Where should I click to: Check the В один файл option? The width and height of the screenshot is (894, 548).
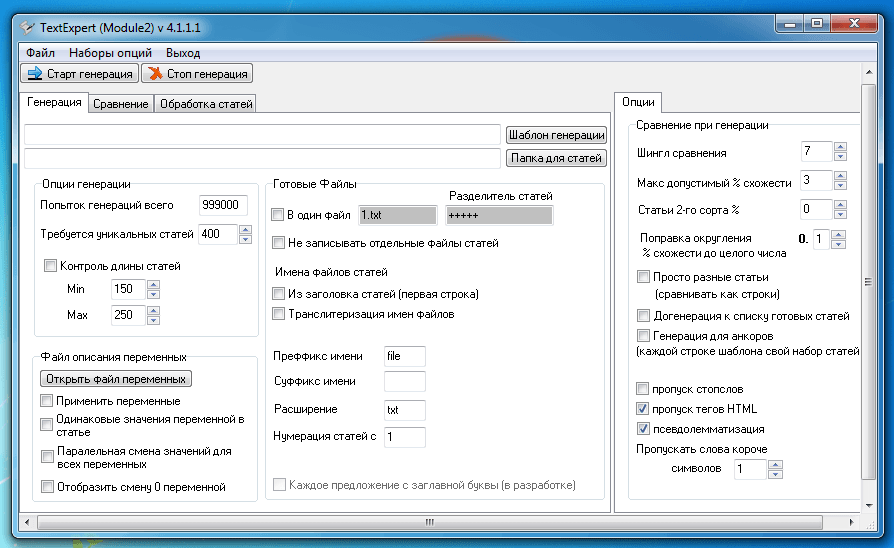click(x=278, y=215)
